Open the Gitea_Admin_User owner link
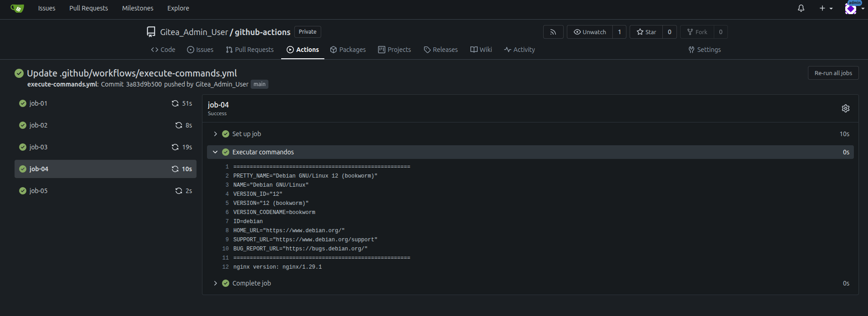This screenshot has height=316, width=868. (194, 32)
